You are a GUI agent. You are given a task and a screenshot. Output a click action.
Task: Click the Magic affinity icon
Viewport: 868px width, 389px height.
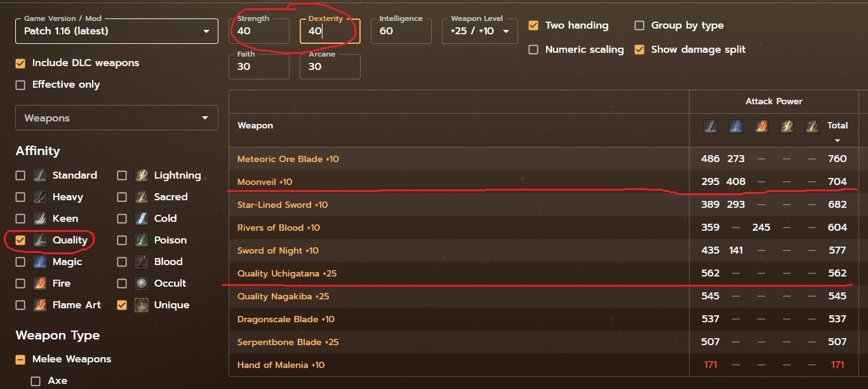[40, 262]
